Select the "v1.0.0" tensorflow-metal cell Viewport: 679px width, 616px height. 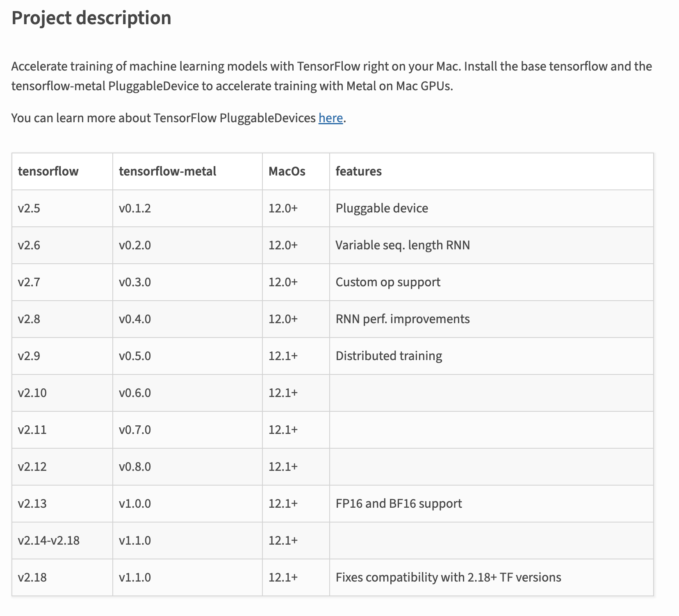pos(135,504)
